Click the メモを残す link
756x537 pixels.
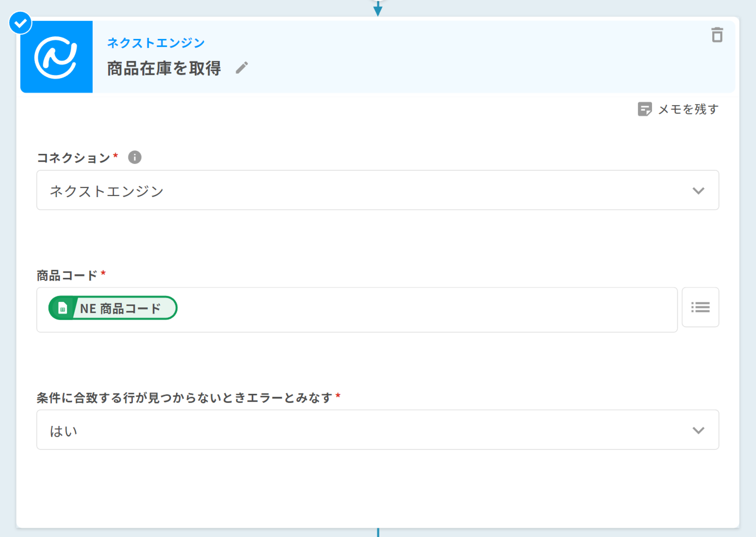coord(688,109)
